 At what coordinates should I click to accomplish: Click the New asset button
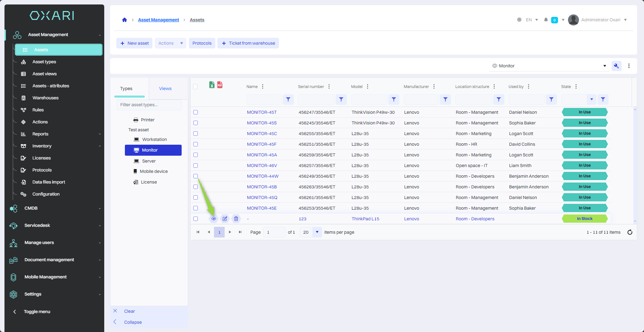pos(135,43)
